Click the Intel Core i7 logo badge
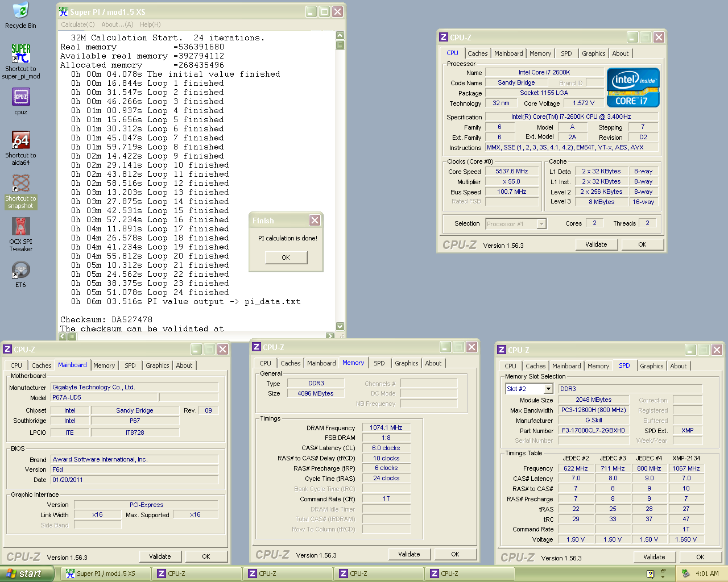728x582 pixels. point(633,88)
